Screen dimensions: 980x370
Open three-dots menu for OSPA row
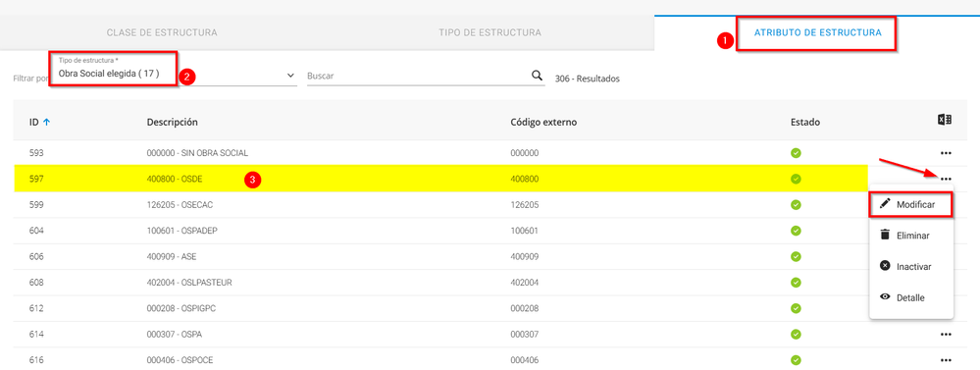coord(946,335)
